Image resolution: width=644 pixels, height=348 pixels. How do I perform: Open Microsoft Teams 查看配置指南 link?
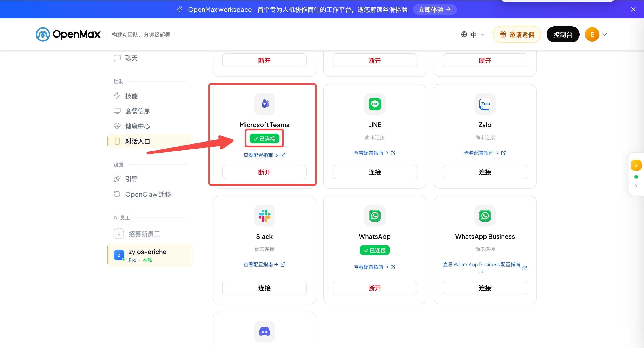click(264, 155)
